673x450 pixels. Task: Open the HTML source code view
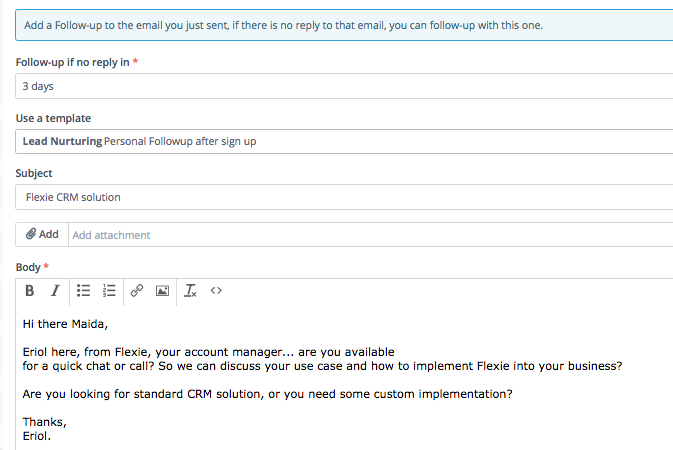[216, 291]
